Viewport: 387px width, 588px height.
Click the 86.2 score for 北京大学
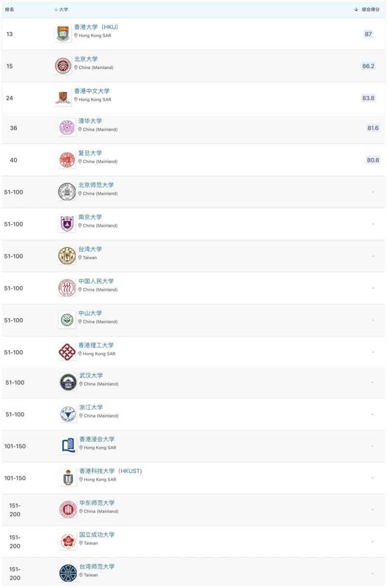[x=368, y=66]
